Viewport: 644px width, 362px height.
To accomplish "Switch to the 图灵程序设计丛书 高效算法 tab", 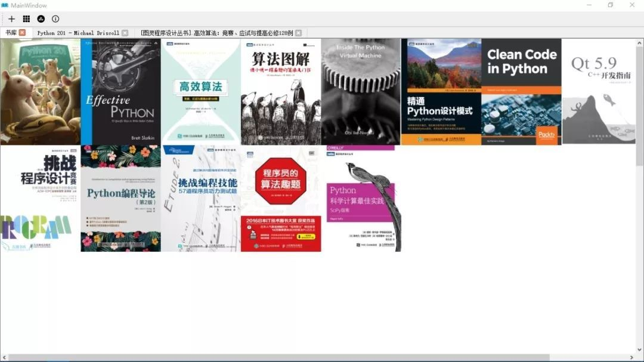I will click(217, 33).
